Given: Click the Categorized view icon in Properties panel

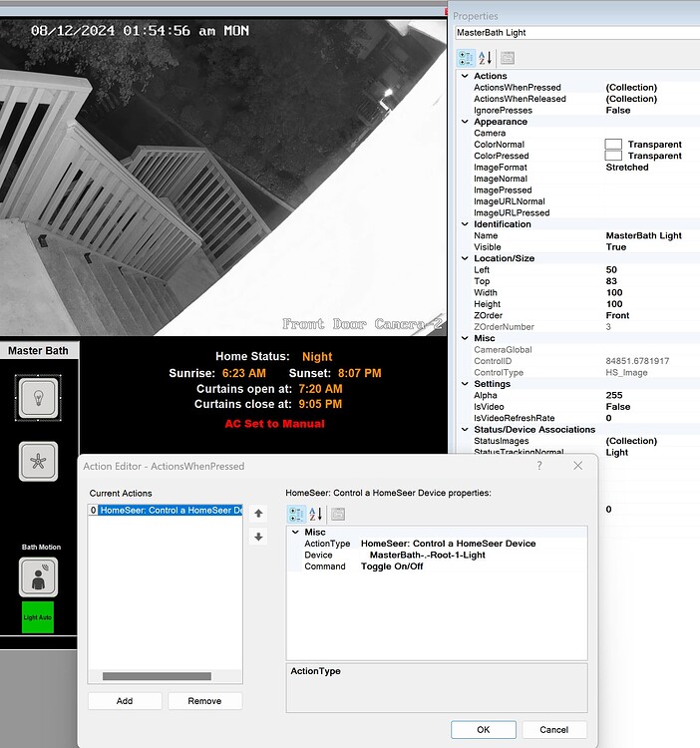Looking at the screenshot, I should (466, 58).
